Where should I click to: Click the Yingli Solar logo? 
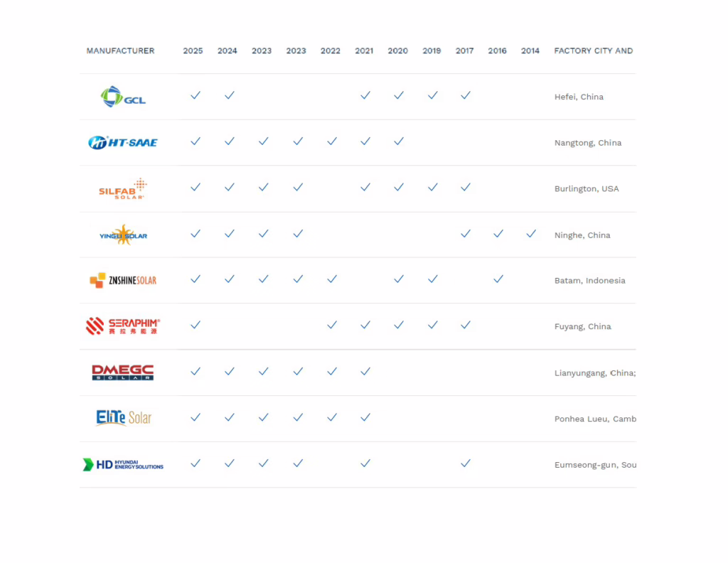(123, 235)
